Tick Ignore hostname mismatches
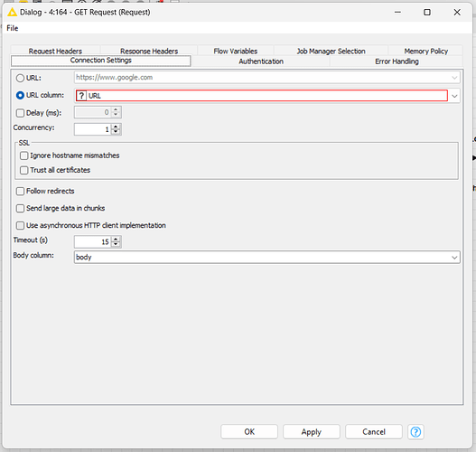Viewport: 476px width, 452px height. coord(24,155)
